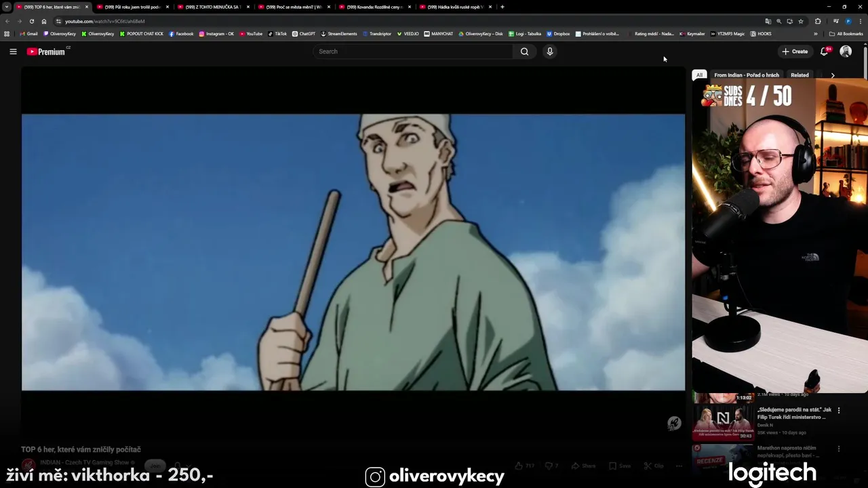The image size is (868, 488).
Task: Open the apps grid in bookmarks bar
Action: (x=7, y=34)
